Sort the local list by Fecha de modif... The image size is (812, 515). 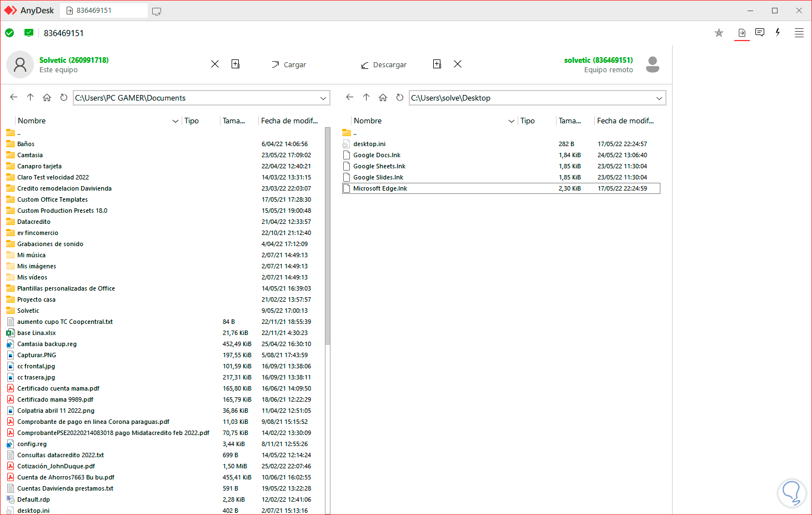pyautogui.click(x=289, y=121)
